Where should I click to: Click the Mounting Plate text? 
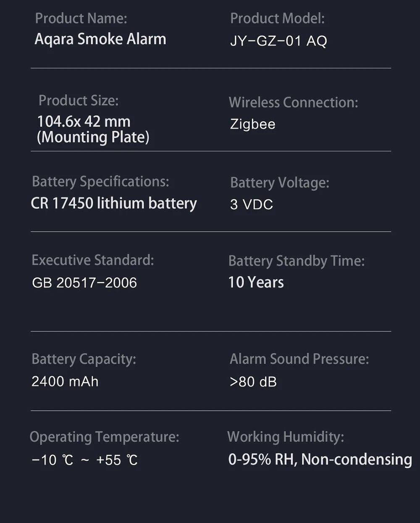(93, 137)
